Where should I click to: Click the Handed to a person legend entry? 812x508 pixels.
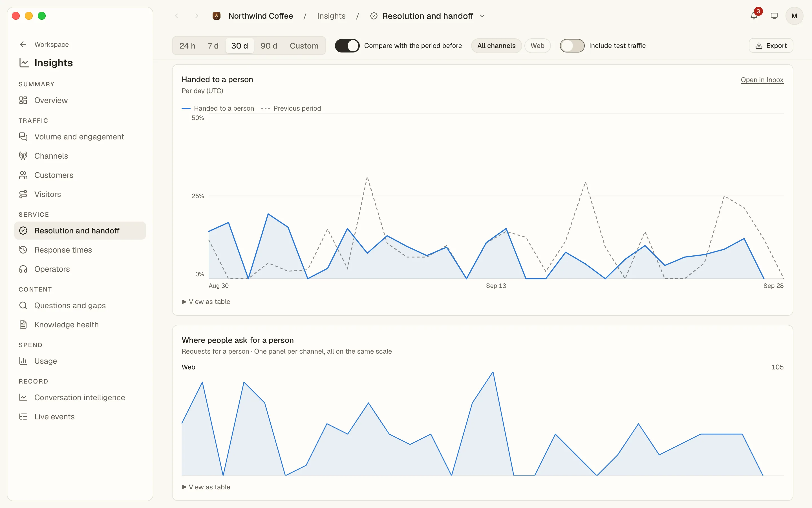click(218, 108)
